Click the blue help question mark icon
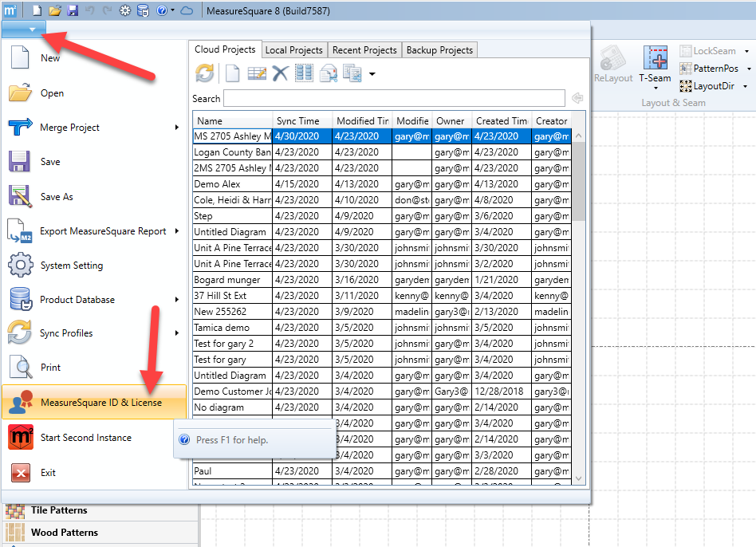The height and width of the screenshot is (547, 756). point(161,10)
